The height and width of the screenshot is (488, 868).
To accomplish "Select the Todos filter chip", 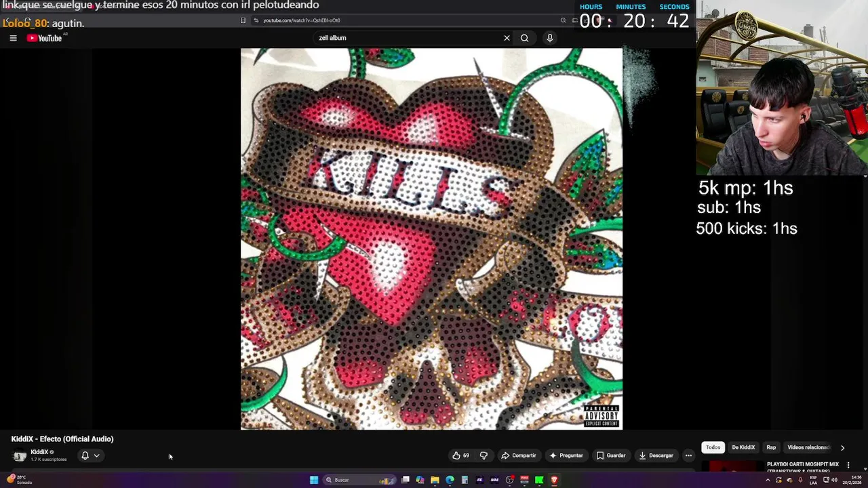I will pyautogui.click(x=713, y=447).
